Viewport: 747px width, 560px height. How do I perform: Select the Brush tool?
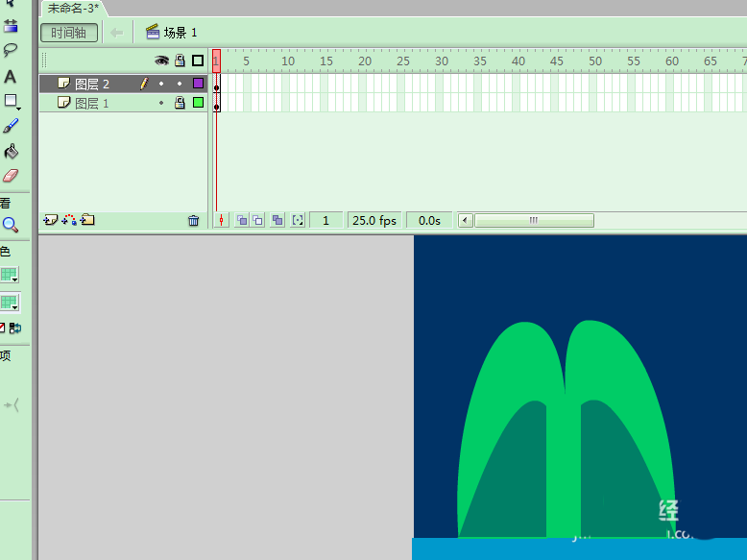11,126
